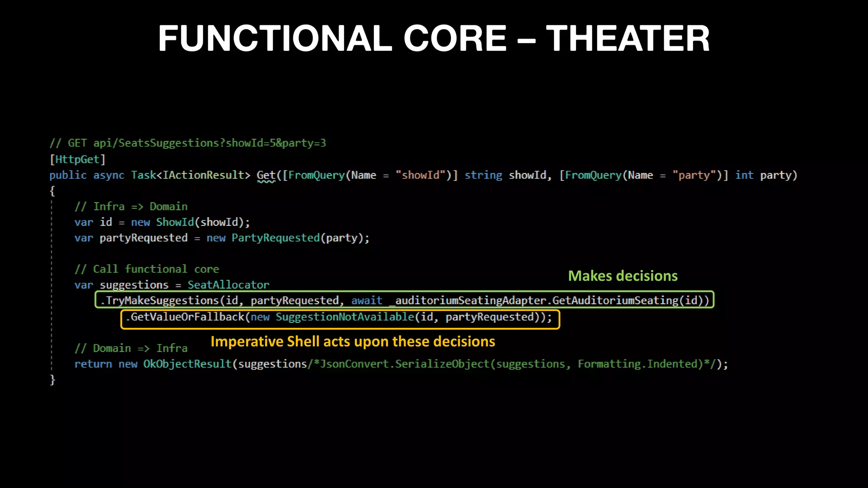Click the "var suggestions" declaration
868x488 pixels.
(122, 285)
